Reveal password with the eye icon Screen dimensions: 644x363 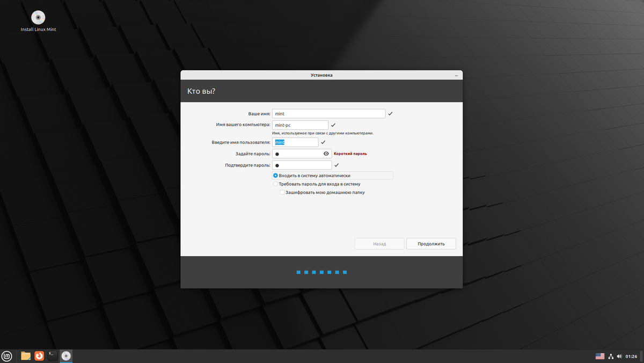click(326, 154)
